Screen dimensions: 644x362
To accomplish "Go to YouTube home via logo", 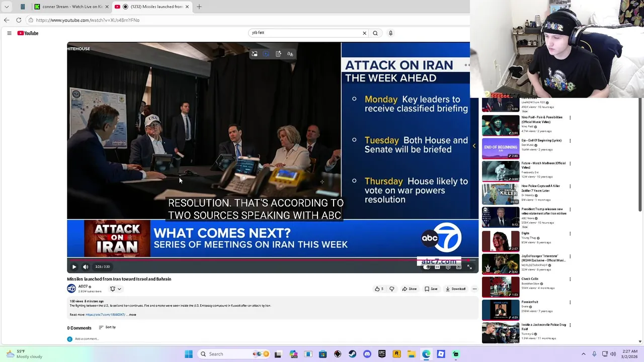I will click(x=28, y=33).
